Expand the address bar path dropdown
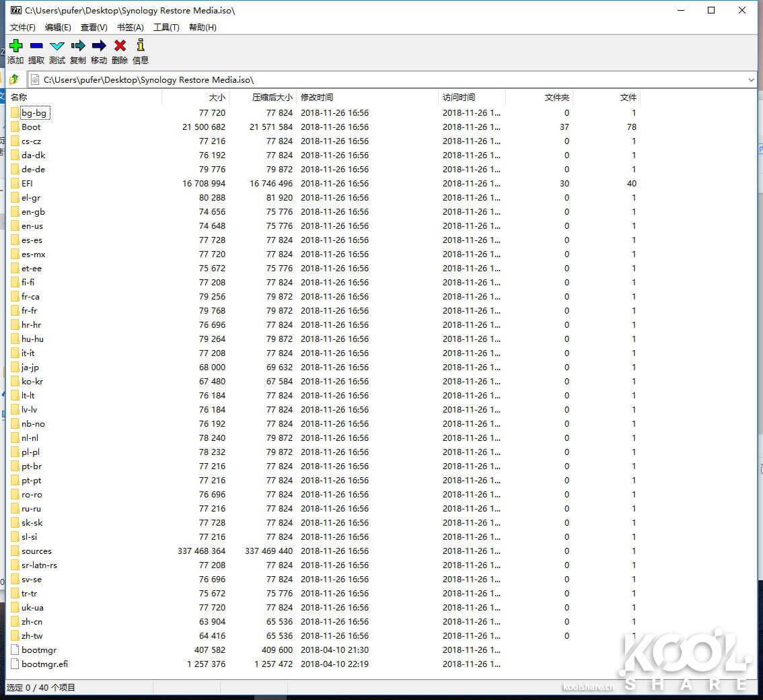763x700 pixels. 752,80
